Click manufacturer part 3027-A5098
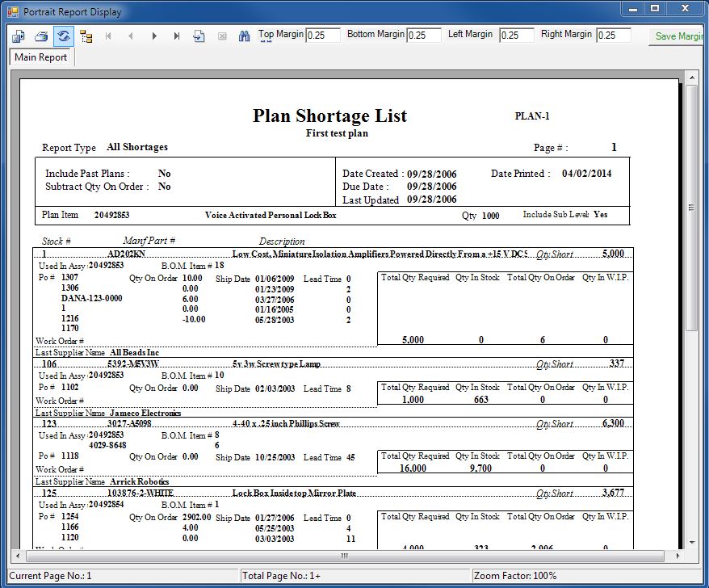 129,423
